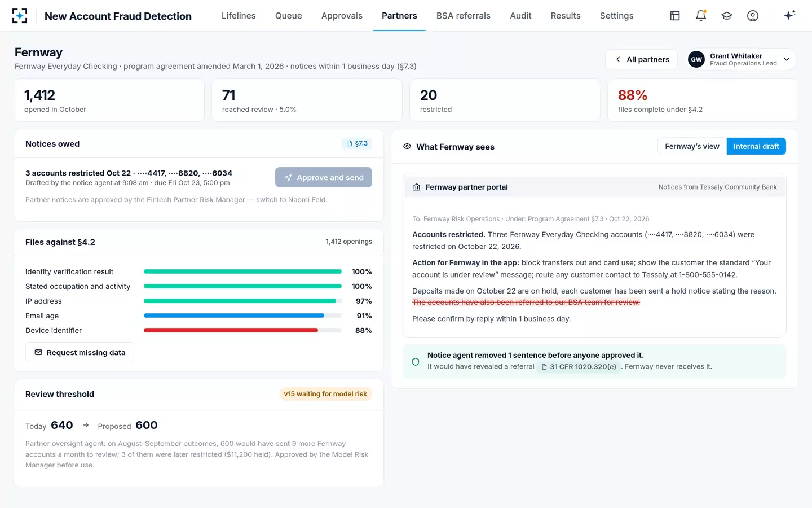Switch to Internal draft view
This screenshot has width=812, height=508.
pyautogui.click(x=756, y=146)
